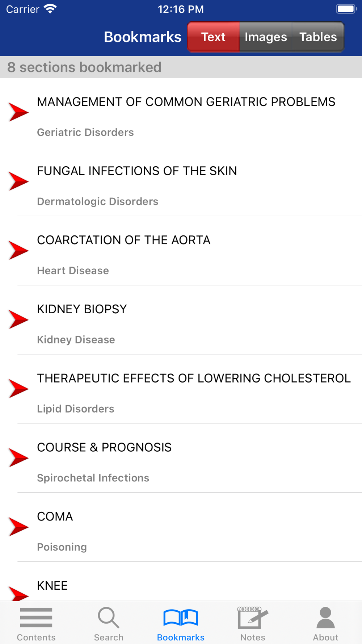
Task: Tap the Search magnifier icon
Action: coord(108,618)
